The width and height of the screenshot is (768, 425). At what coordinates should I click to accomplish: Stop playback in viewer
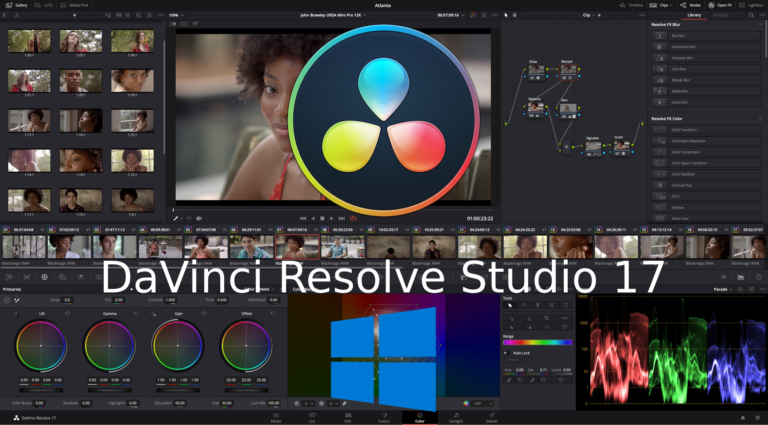point(322,218)
